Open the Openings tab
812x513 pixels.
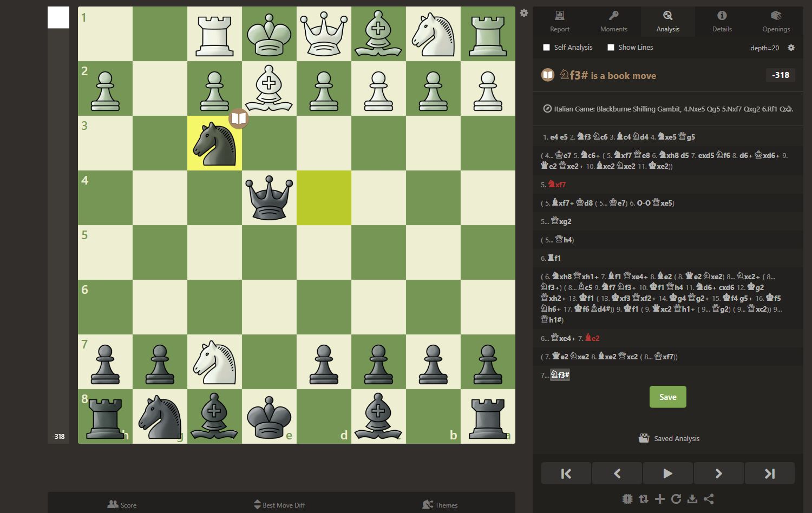point(776,22)
